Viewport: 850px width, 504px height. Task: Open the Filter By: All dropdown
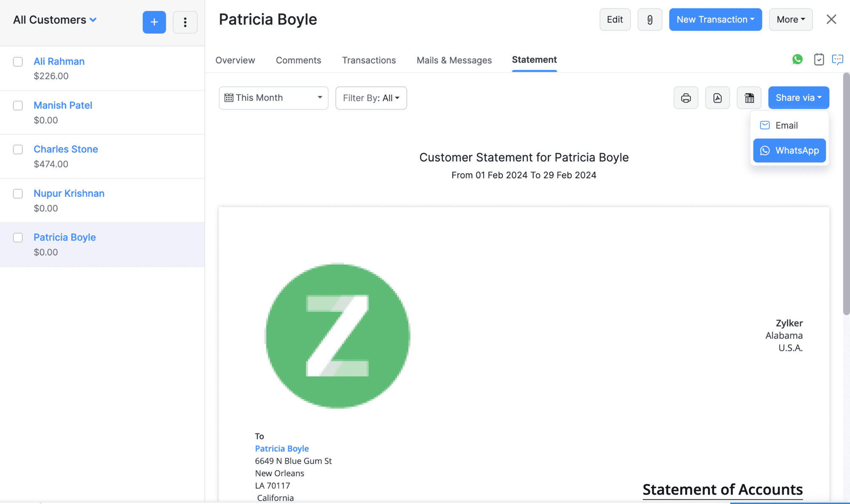pyautogui.click(x=371, y=98)
